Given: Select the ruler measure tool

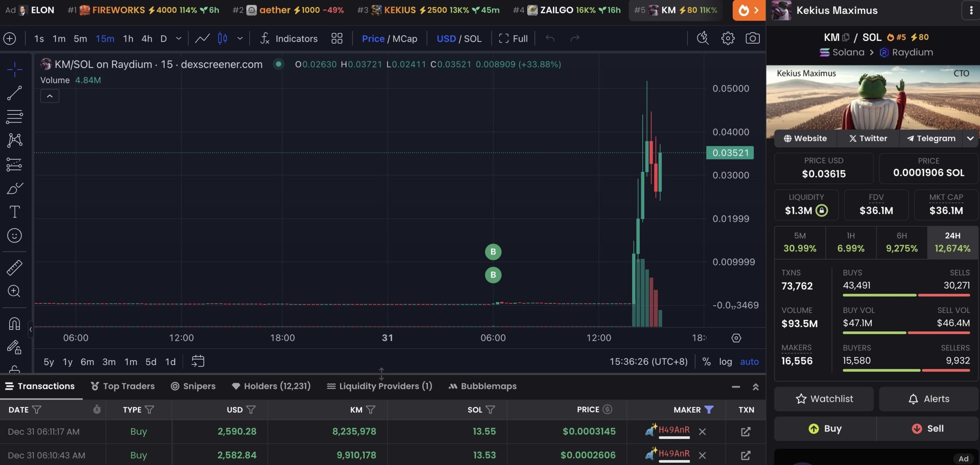Looking at the screenshot, I should coord(15,268).
